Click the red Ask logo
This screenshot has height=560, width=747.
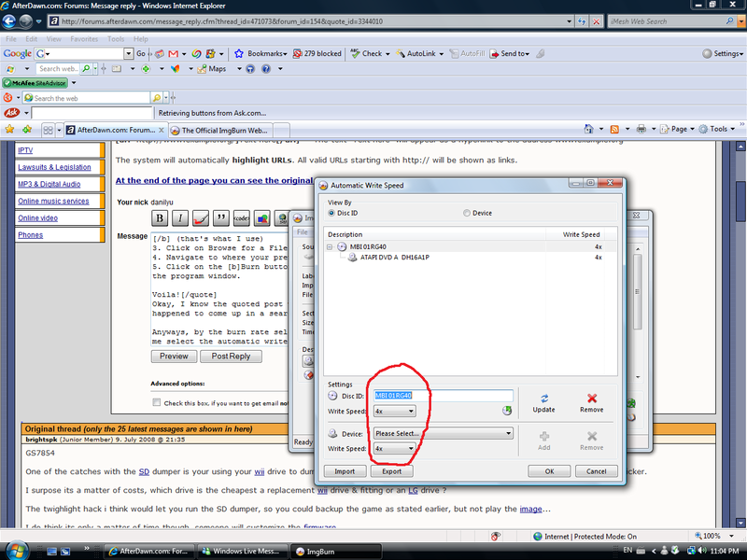[11, 113]
